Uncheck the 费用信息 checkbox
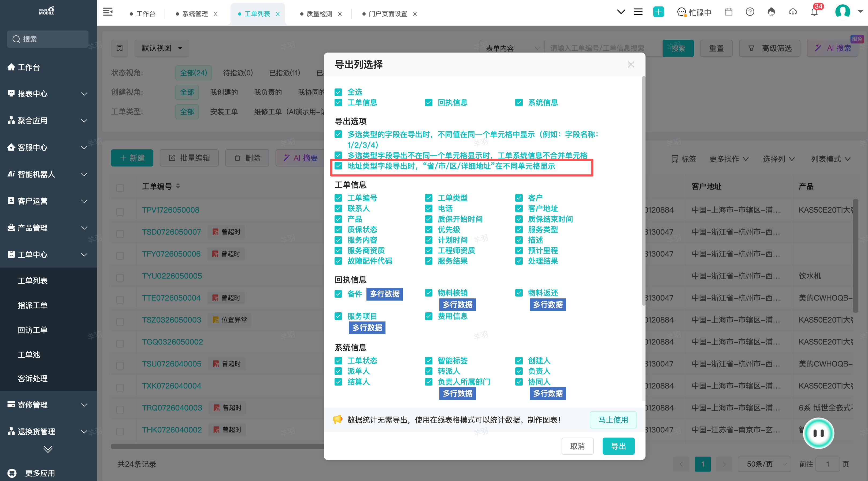The image size is (868, 481). [429, 316]
